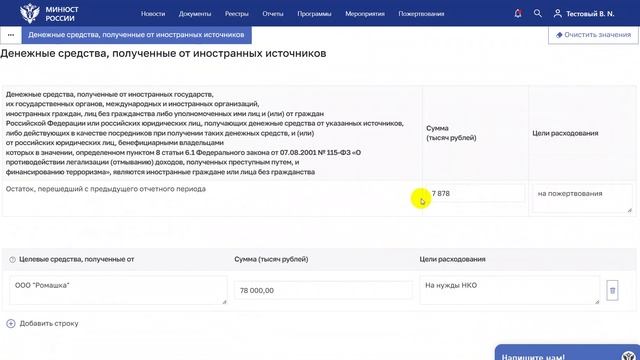This screenshot has height=360, width=640.
Task: Open the Реестры menu item
Action: pyautogui.click(x=237, y=13)
